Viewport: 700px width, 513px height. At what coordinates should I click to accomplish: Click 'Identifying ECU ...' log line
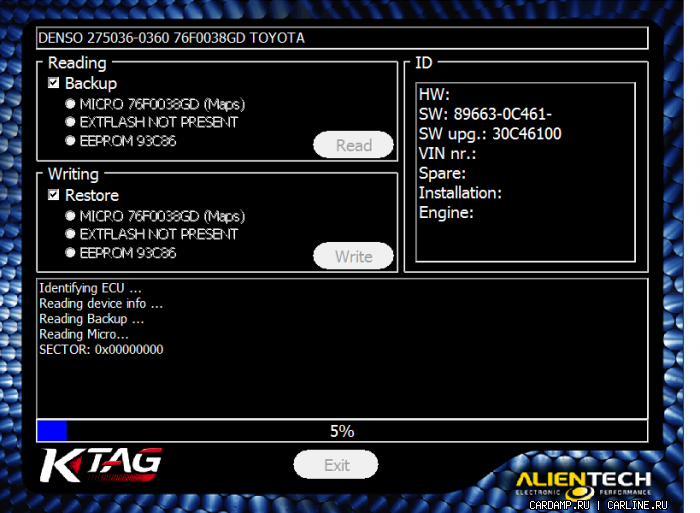coord(90,288)
